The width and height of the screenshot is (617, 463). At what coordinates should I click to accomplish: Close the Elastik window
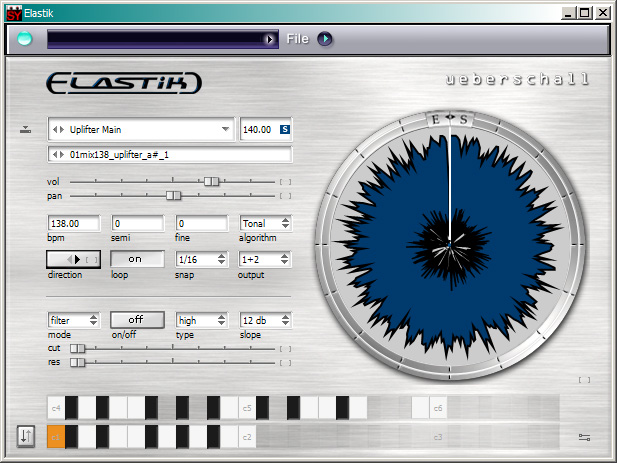602,13
